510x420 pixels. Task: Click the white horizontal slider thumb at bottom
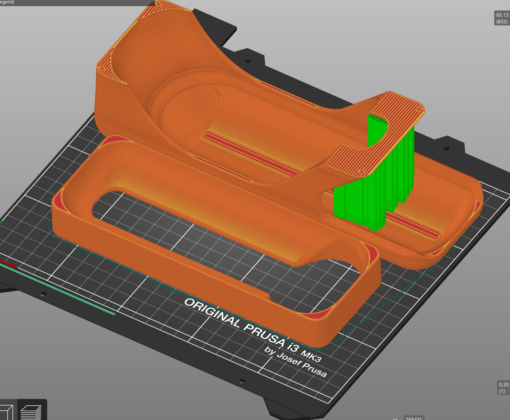[x=395, y=419]
